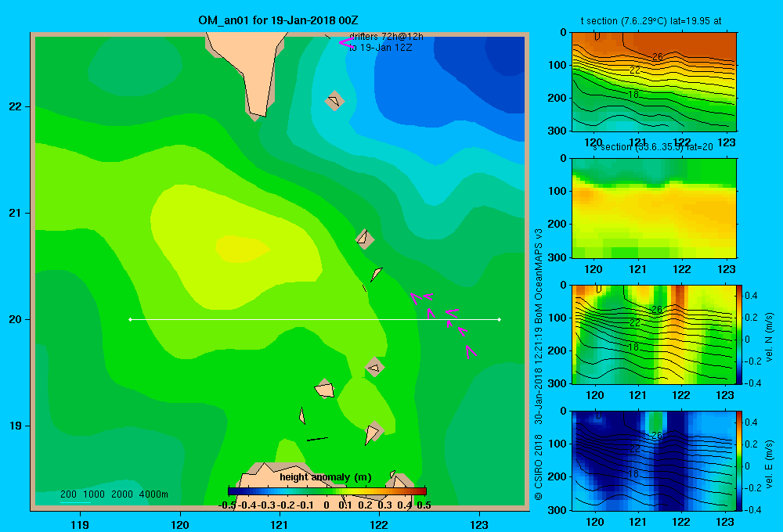Select the island between latitudes 20 and 21 near longitude 122
Viewport: 783px width, 532px height.
click(365, 239)
